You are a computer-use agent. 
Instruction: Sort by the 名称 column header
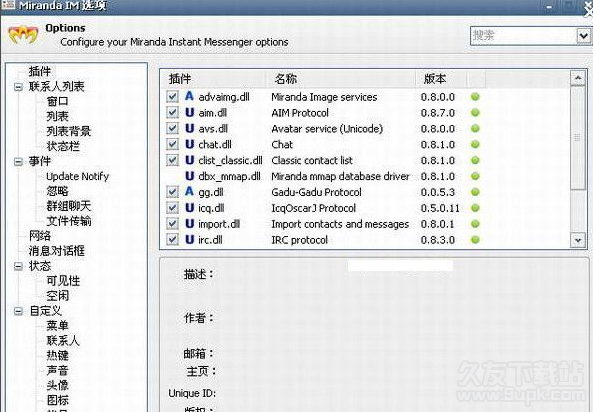pyautogui.click(x=340, y=79)
